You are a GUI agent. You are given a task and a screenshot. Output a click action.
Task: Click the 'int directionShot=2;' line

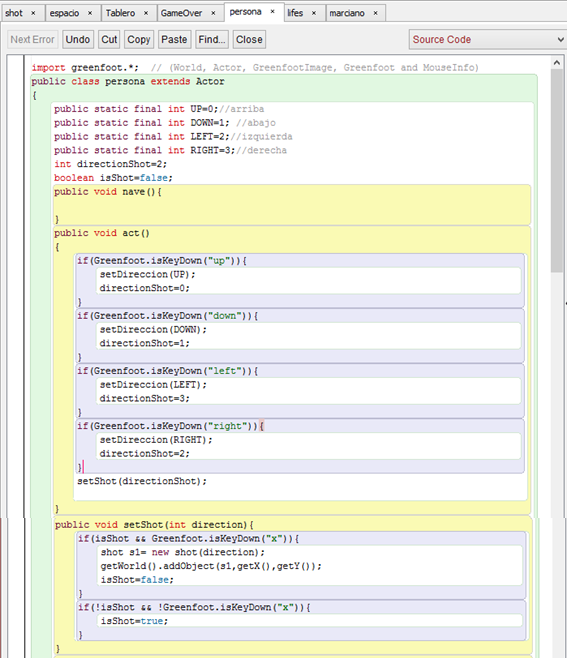[110, 164]
